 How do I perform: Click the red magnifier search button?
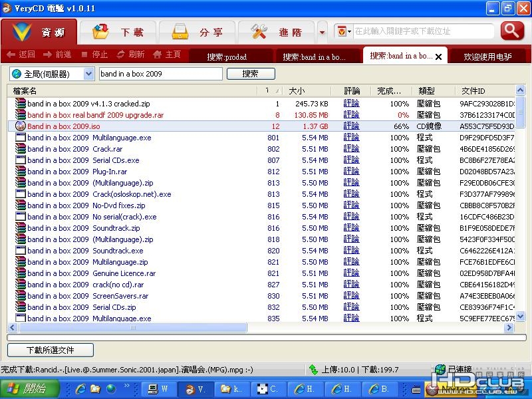(x=512, y=31)
